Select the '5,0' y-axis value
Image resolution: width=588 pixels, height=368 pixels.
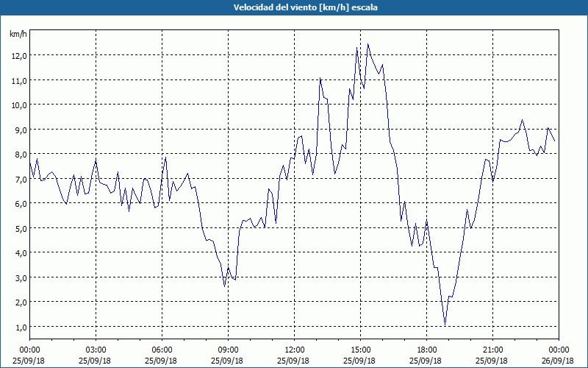pyautogui.click(x=21, y=228)
